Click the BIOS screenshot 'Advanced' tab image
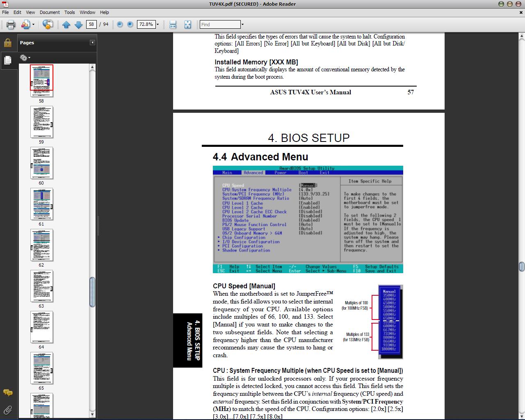The width and height of the screenshot is (525, 420). point(253,173)
